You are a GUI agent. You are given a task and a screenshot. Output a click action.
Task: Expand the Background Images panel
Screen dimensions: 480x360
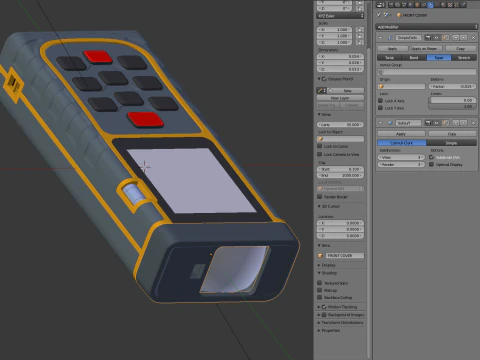319,315
